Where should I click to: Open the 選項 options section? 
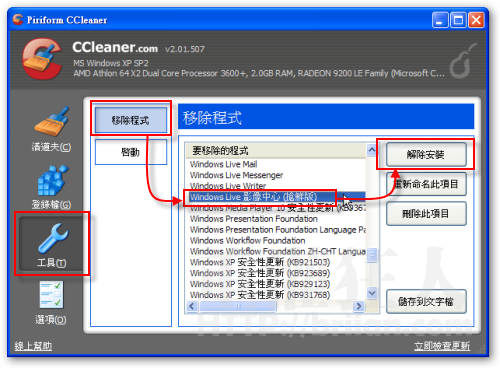pyautogui.click(x=51, y=303)
